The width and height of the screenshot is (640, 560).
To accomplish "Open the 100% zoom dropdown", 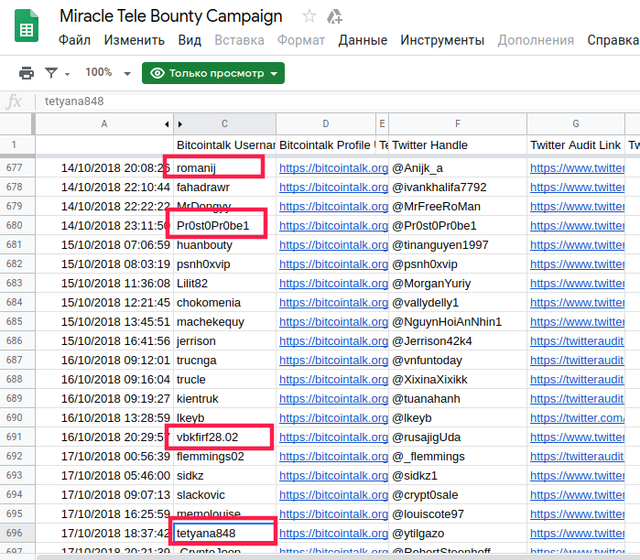I will pos(108,73).
